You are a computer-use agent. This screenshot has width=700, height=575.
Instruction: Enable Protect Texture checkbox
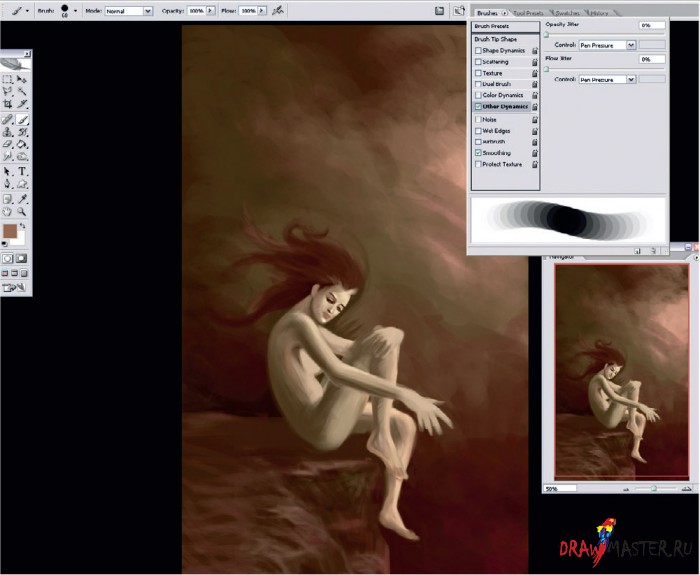[478, 164]
